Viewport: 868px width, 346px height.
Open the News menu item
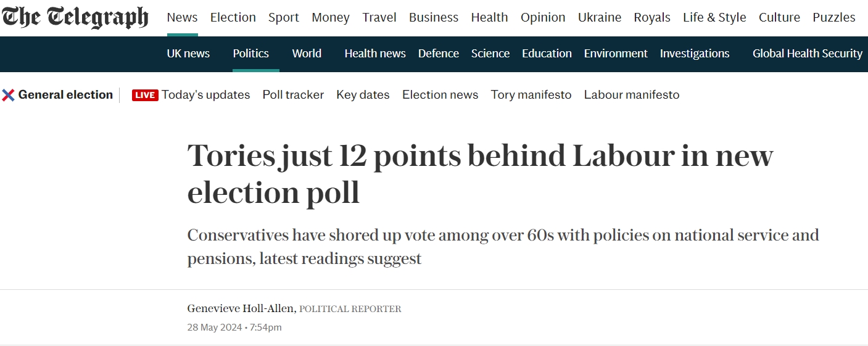pyautogui.click(x=182, y=17)
